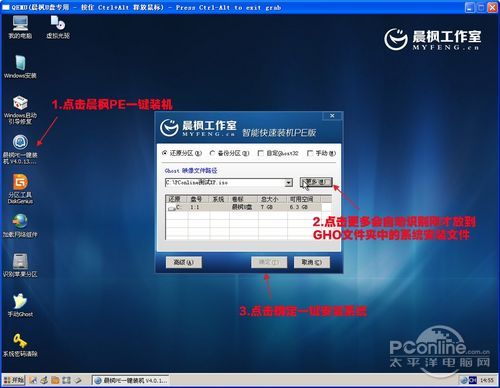Click the 总大小 column header
The height and width of the screenshot is (388, 500).
273,199
